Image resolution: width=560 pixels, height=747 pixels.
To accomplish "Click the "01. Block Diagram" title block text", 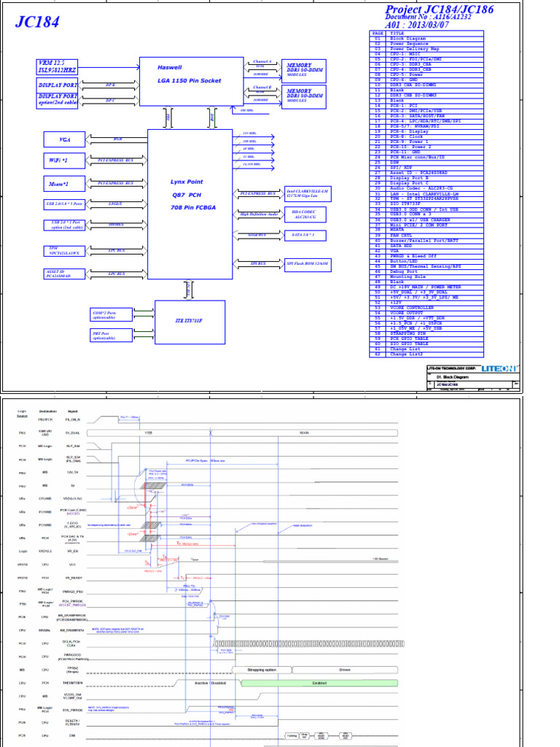I will (x=452, y=377).
